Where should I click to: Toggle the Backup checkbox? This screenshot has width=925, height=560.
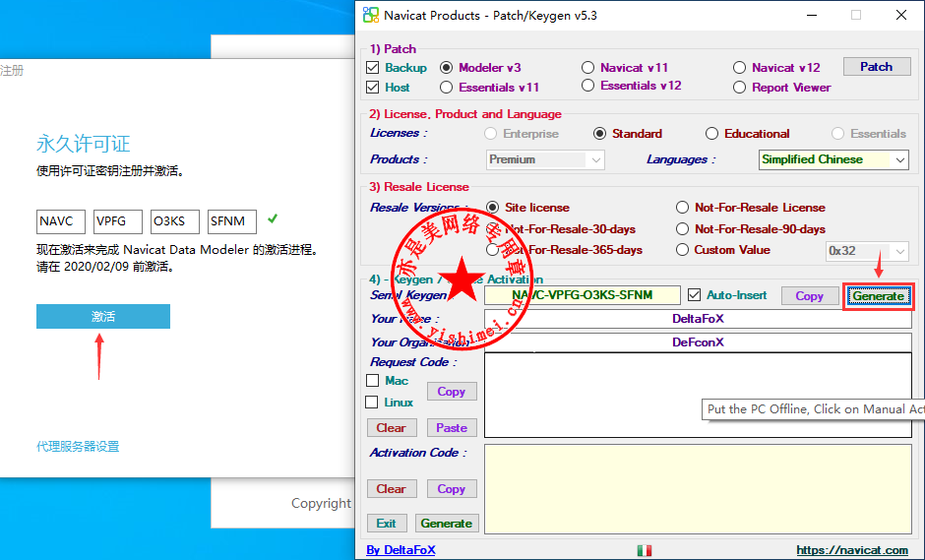[x=372, y=68]
